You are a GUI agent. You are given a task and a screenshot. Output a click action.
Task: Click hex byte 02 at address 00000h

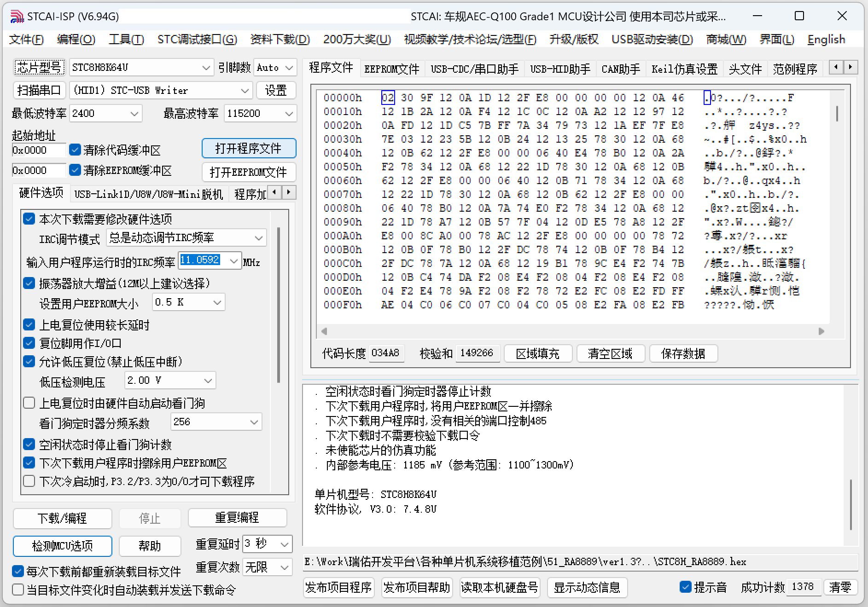pos(388,98)
